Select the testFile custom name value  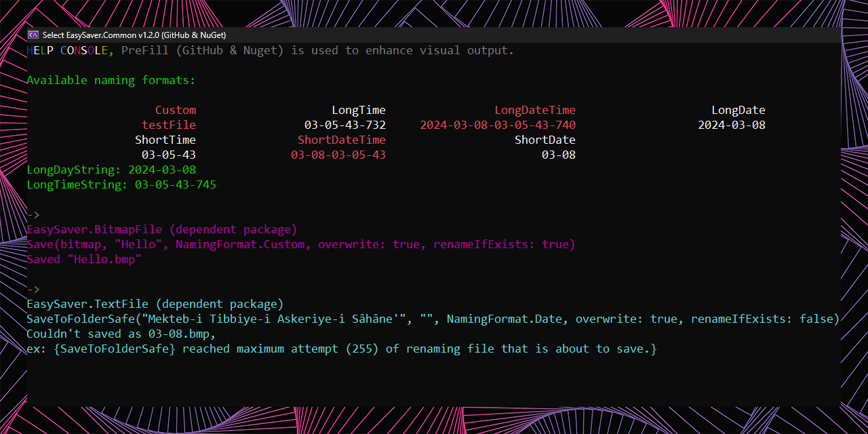click(x=169, y=124)
